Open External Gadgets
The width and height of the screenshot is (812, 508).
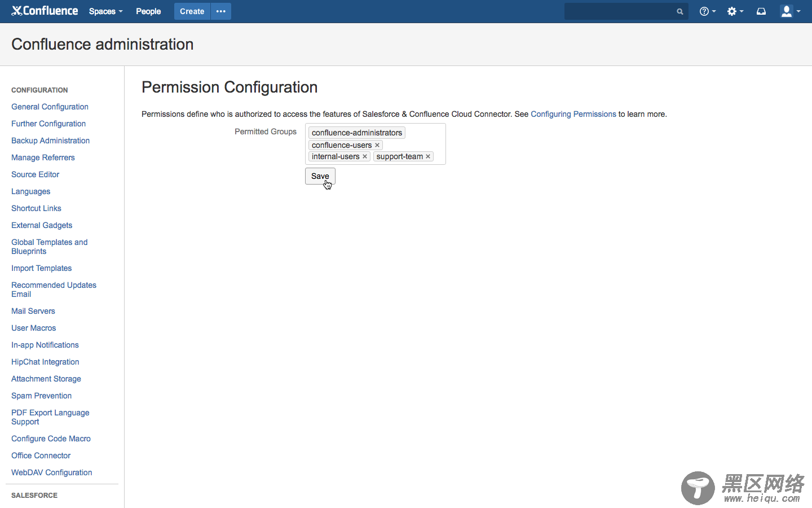[42, 225]
